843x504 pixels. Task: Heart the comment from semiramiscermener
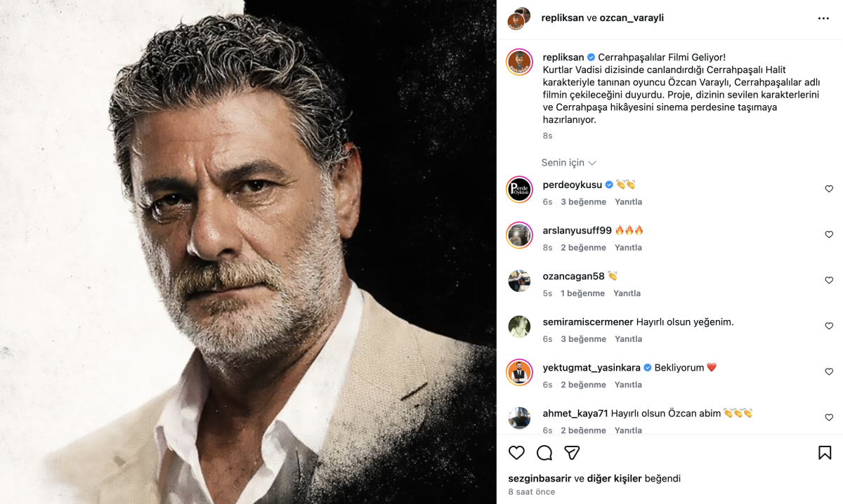[x=829, y=326]
